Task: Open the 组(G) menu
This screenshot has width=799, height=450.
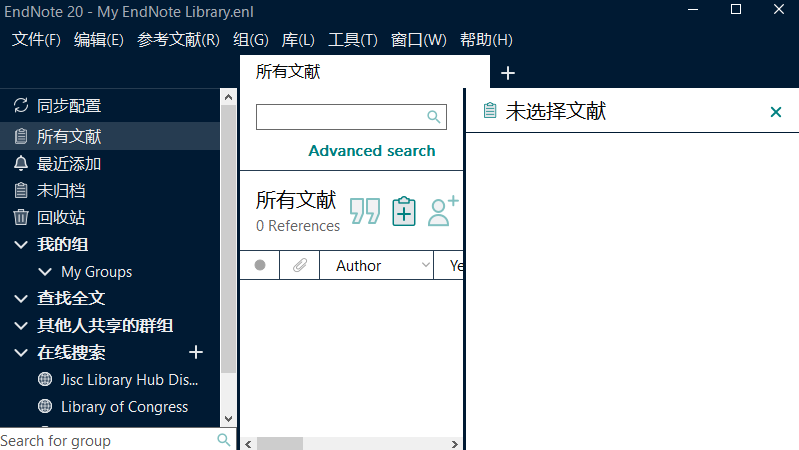Action: [251, 40]
